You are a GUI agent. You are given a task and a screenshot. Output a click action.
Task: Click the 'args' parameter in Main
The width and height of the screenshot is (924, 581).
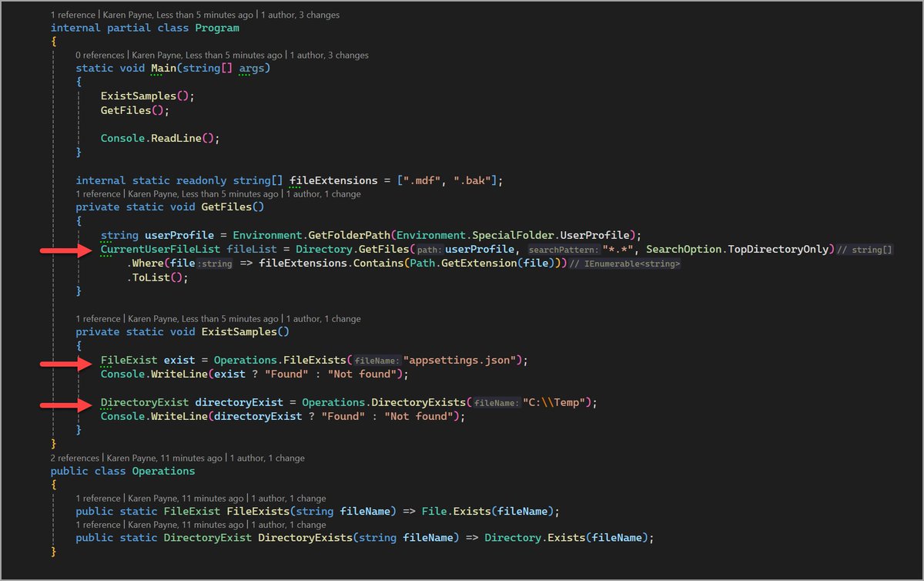(x=252, y=68)
